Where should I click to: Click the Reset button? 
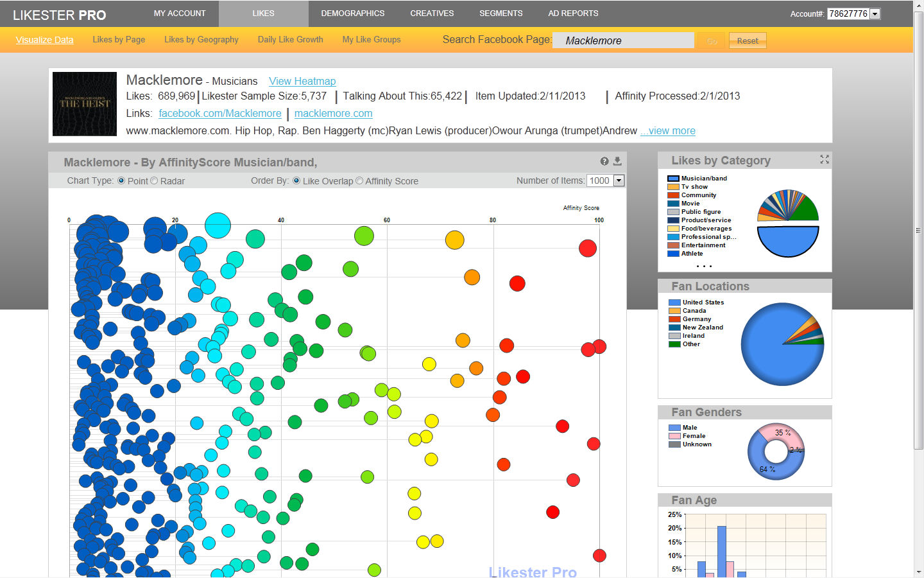point(748,40)
